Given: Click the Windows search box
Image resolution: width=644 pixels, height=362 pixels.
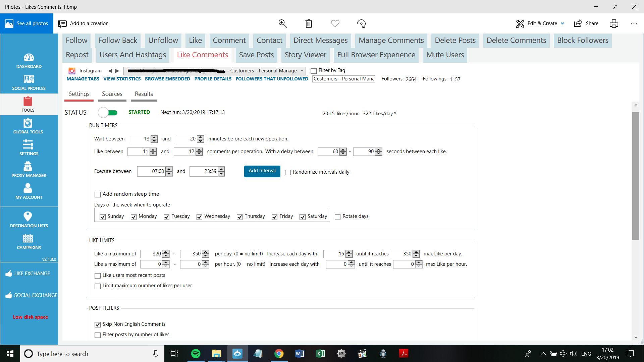Looking at the screenshot, I should (92, 354).
